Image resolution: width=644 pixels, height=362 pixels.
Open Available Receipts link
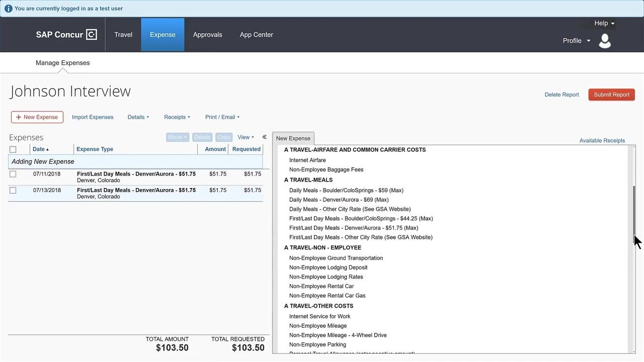tap(602, 141)
